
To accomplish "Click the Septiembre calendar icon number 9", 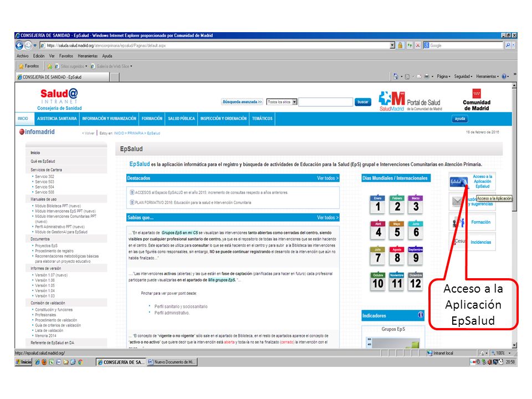I will point(416,255).
